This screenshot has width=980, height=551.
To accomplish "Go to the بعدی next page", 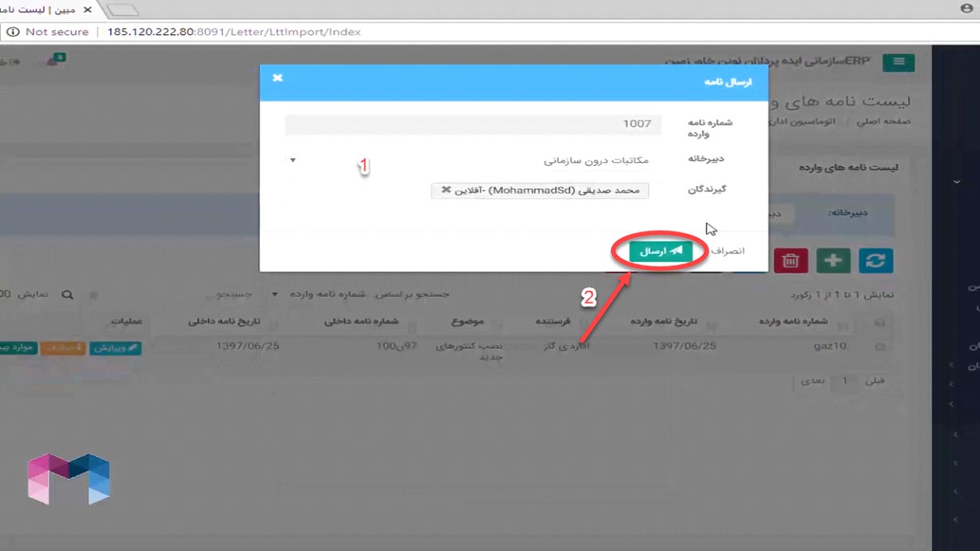I will tap(812, 382).
